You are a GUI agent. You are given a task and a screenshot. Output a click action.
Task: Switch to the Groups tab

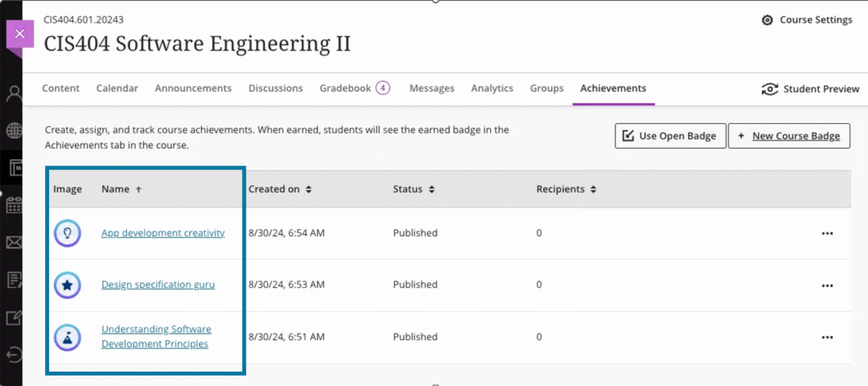tap(547, 88)
